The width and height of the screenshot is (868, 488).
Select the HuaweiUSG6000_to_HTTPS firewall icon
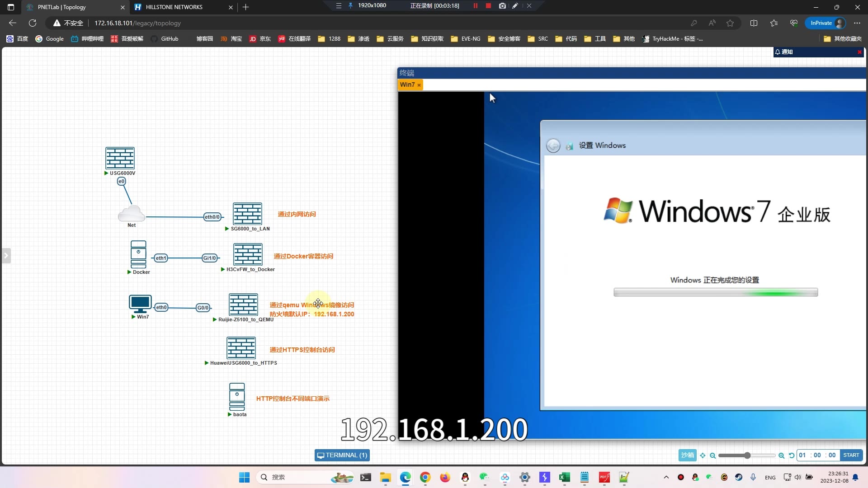241,348
